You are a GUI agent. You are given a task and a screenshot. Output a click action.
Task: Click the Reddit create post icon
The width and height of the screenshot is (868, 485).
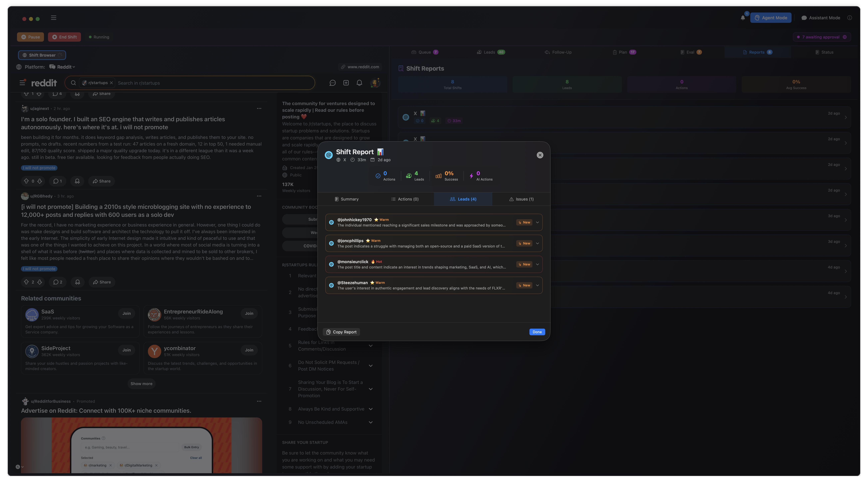click(x=346, y=83)
